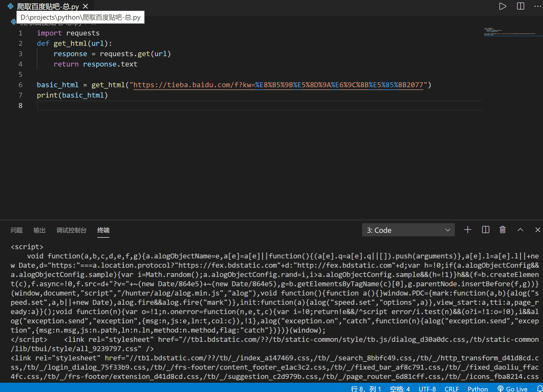Maximize panel size with up chevron
The image size is (543, 392).
point(520,230)
